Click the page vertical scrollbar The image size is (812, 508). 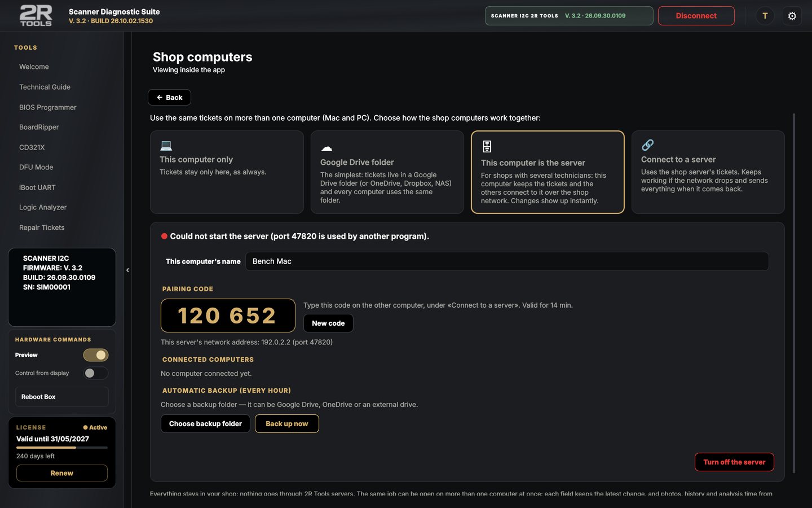pyautogui.click(x=794, y=293)
